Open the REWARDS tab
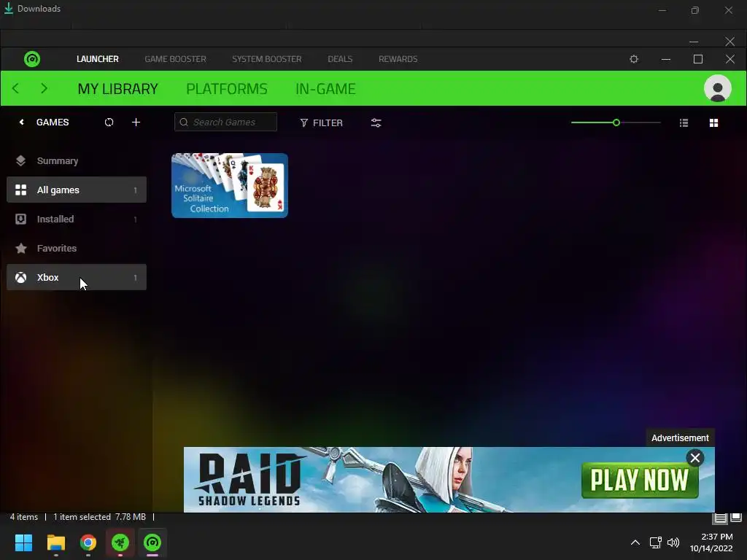Screen dimensions: 747x560 [398, 59]
